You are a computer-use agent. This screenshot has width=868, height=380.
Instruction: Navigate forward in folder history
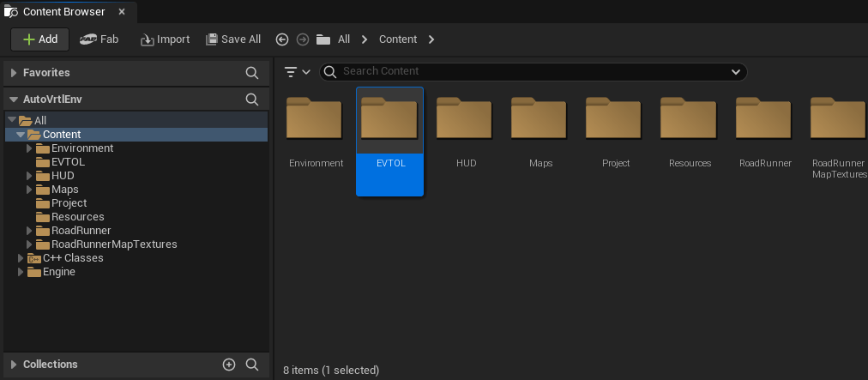click(302, 39)
